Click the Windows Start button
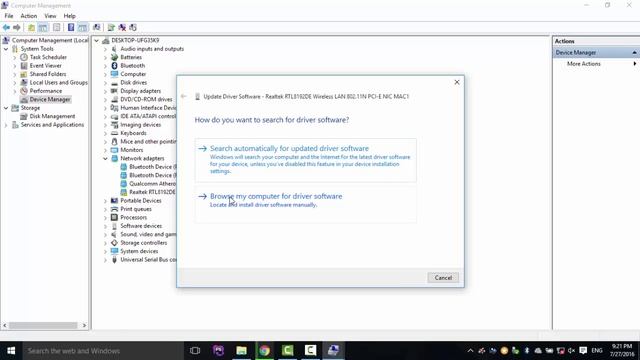This screenshot has height=360, width=640. [x=11, y=351]
